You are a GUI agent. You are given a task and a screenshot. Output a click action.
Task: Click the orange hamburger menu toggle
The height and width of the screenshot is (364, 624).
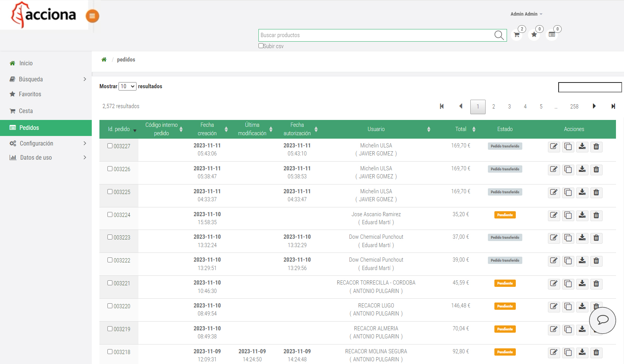pyautogui.click(x=92, y=16)
